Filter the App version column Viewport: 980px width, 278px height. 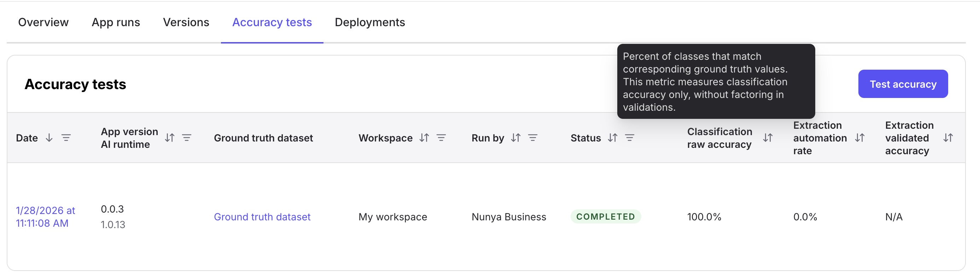click(187, 138)
